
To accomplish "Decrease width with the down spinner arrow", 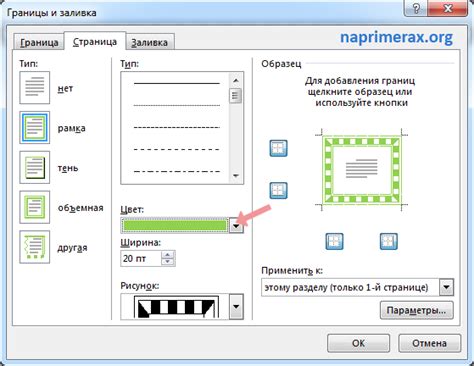I will coord(168,262).
